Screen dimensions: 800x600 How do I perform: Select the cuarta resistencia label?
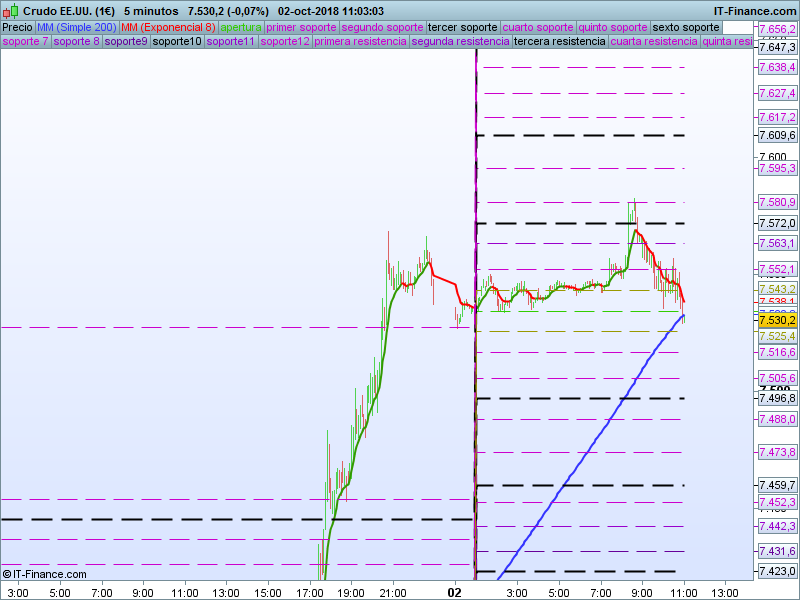click(x=654, y=41)
